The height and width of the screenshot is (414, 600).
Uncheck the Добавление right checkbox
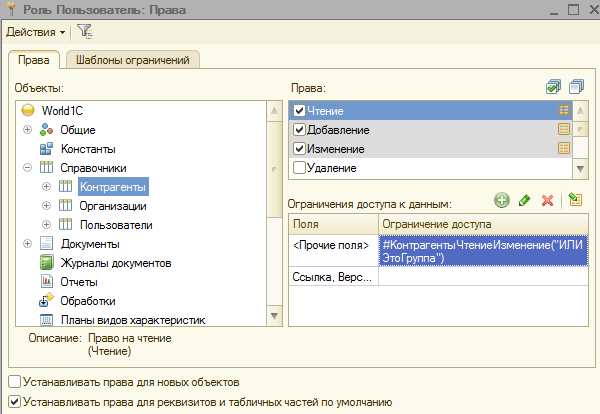(x=299, y=130)
